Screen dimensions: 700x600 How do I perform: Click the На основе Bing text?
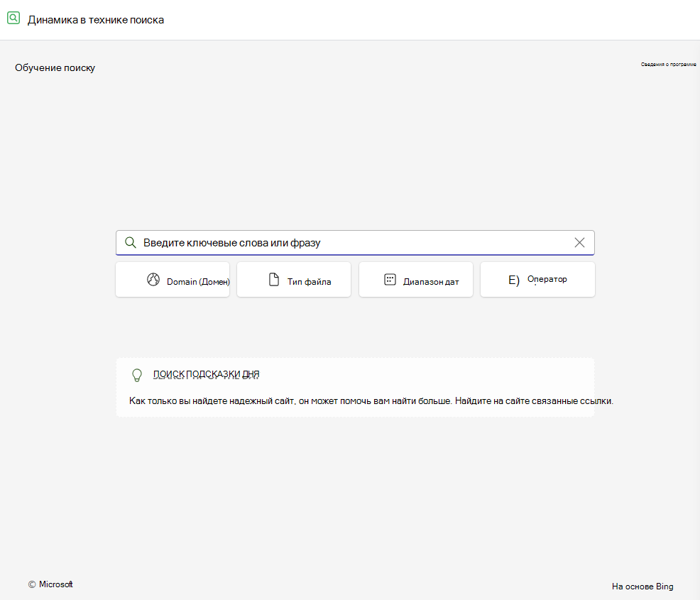[642, 587]
